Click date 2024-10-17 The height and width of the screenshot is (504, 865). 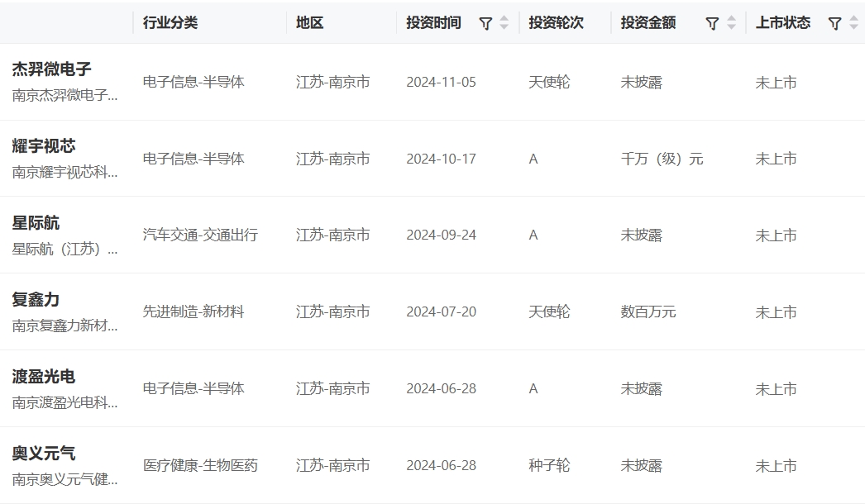[x=442, y=159]
